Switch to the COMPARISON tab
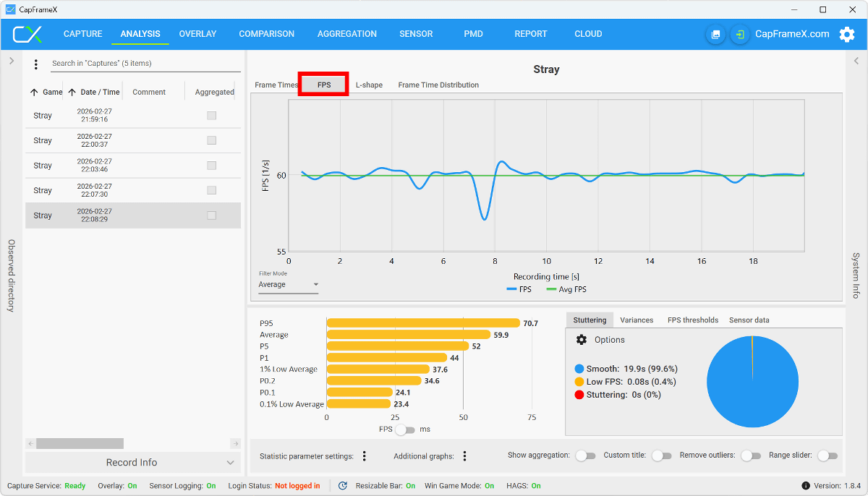 pos(266,34)
